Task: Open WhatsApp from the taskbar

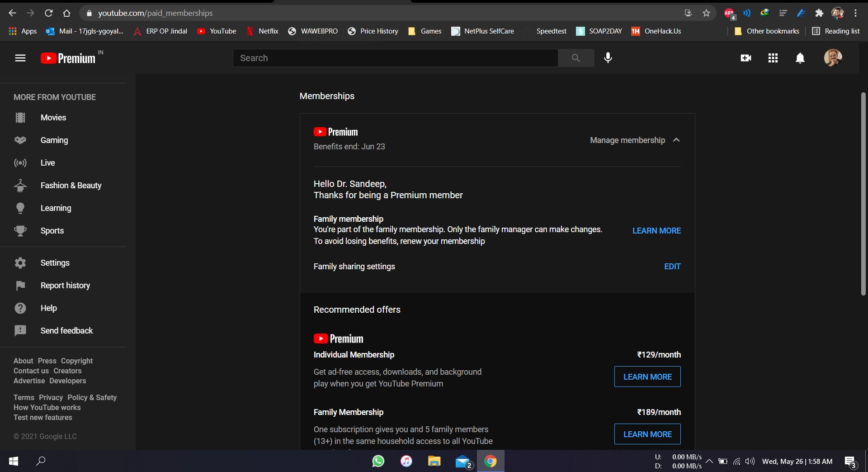Action: tap(378, 461)
